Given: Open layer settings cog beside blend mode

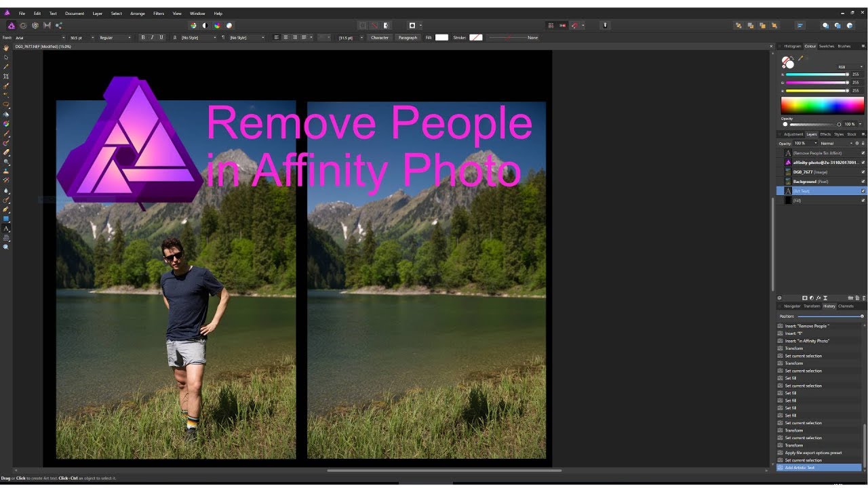Looking at the screenshot, I should click(857, 143).
